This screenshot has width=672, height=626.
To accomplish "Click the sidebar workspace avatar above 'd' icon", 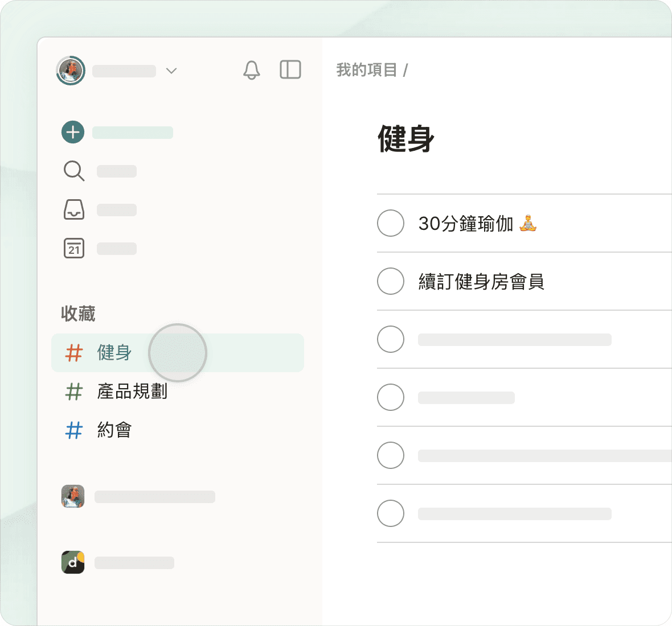I will click(x=73, y=496).
